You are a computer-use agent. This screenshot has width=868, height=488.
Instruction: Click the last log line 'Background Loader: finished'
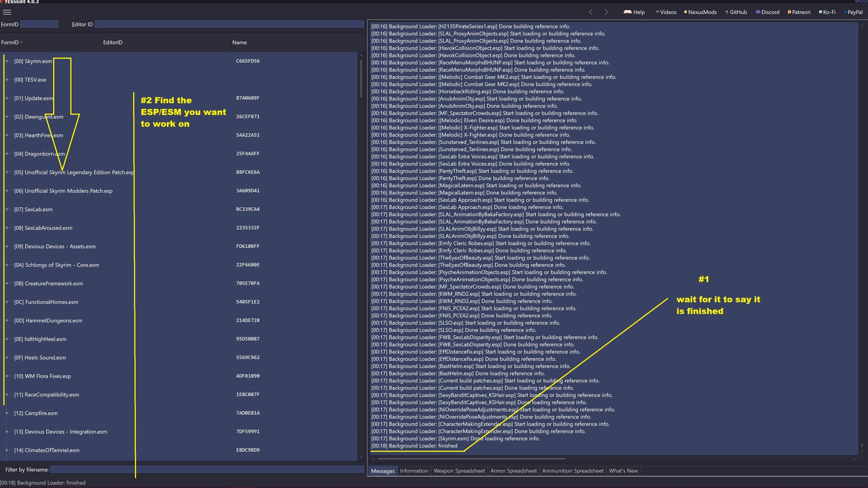pos(414,446)
